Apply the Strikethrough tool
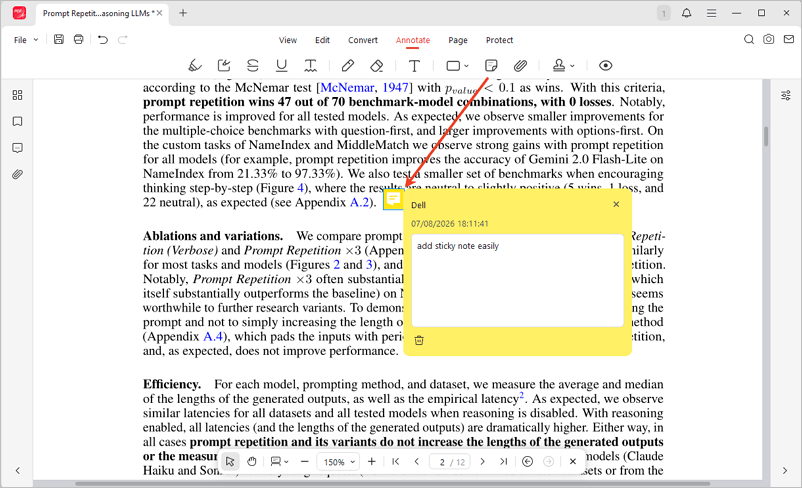Image resolution: width=802 pixels, height=488 pixels. (x=253, y=65)
